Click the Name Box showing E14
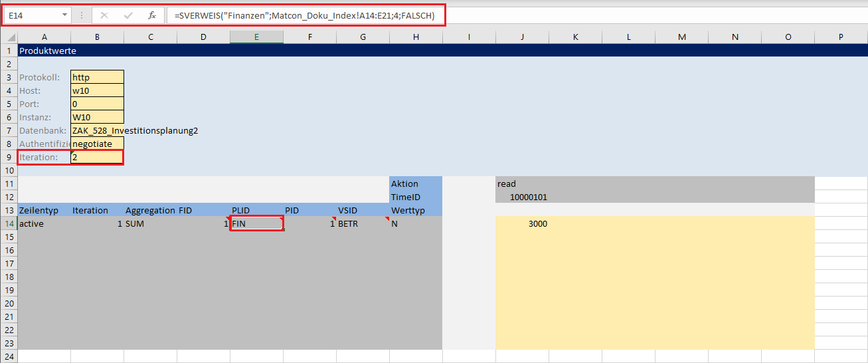 [x=32, y=15]
